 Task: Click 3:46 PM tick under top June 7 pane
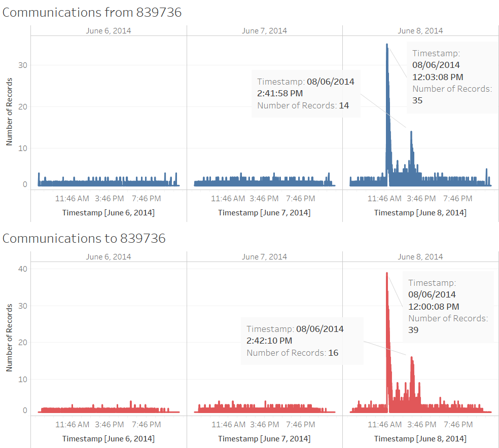[x=264, y=199]
